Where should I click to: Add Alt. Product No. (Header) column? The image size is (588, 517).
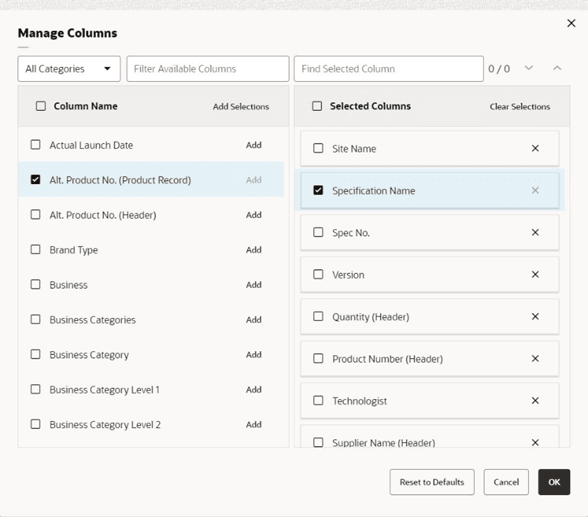coord(254,215)
